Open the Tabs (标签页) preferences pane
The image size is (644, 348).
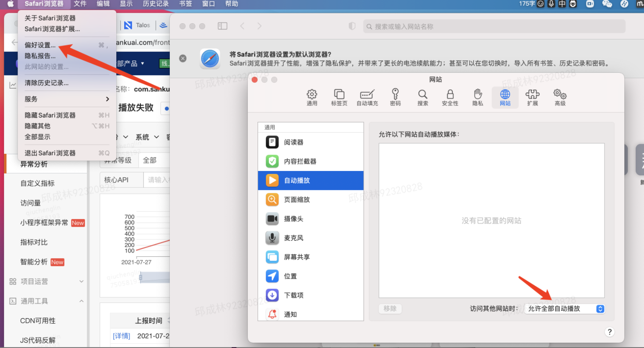[x=339, y=97]
